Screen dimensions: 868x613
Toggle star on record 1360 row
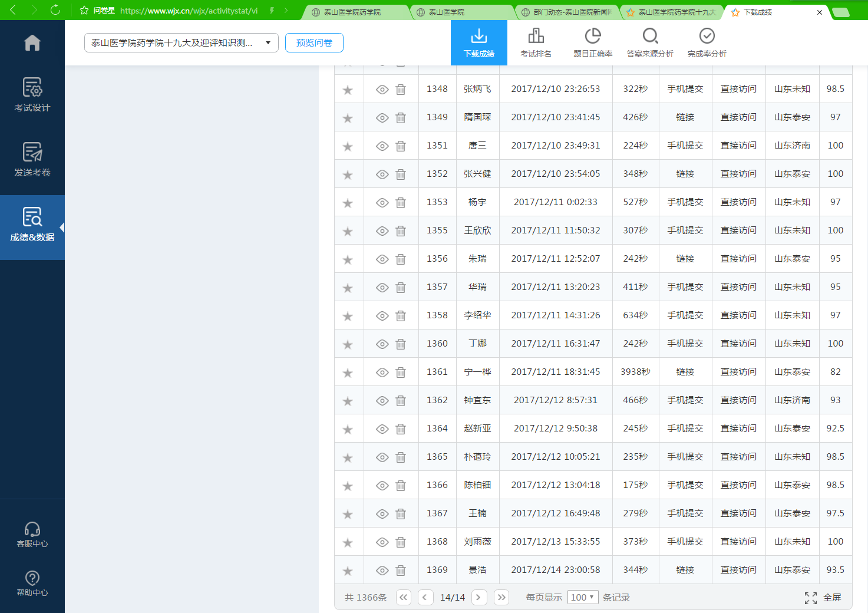[x=348, y=344]
